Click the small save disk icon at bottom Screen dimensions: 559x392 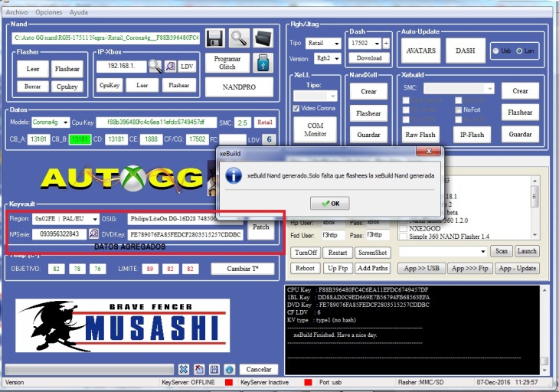click(x=214, y=370)
